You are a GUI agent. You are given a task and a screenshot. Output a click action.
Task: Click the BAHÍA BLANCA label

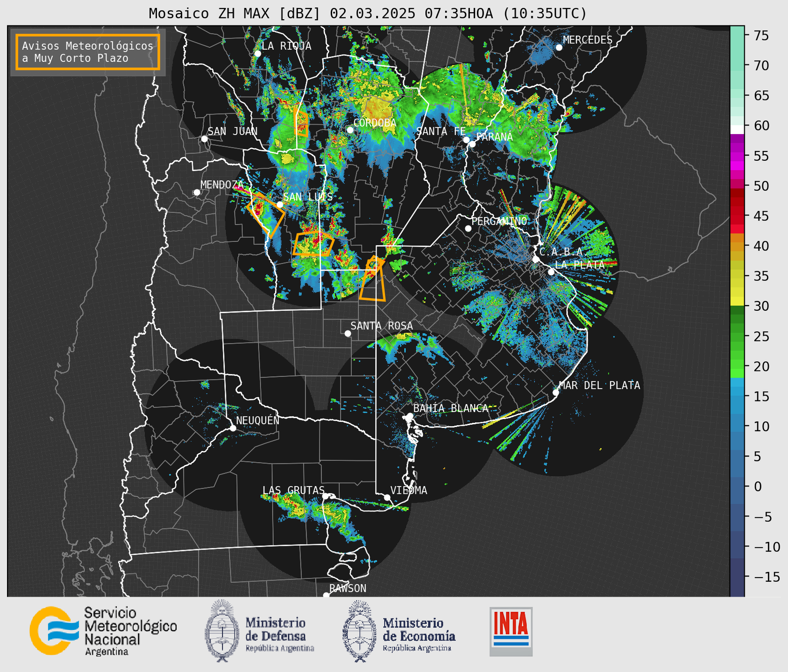coord(451,408)
